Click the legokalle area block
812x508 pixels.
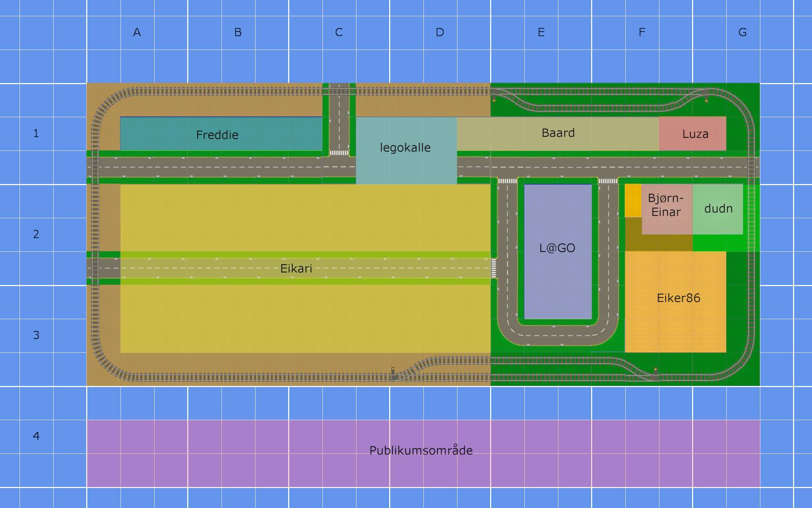coord(407,150)
